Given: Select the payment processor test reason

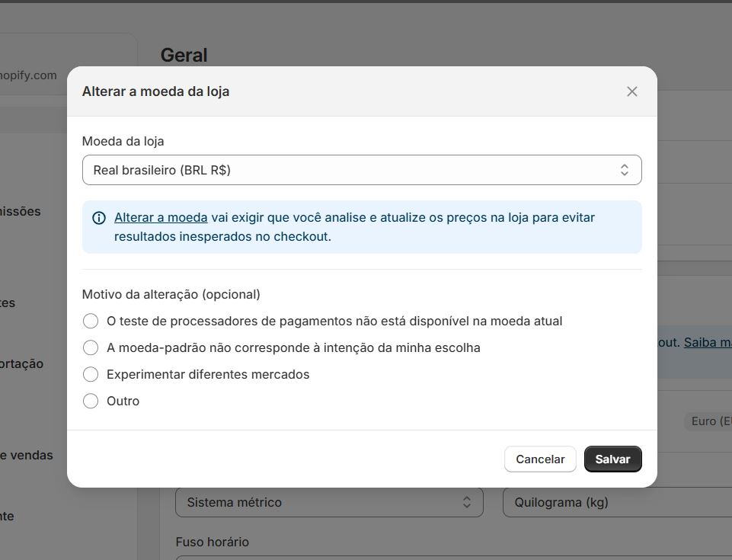Looking at the screenshot, I should [91, 322].
